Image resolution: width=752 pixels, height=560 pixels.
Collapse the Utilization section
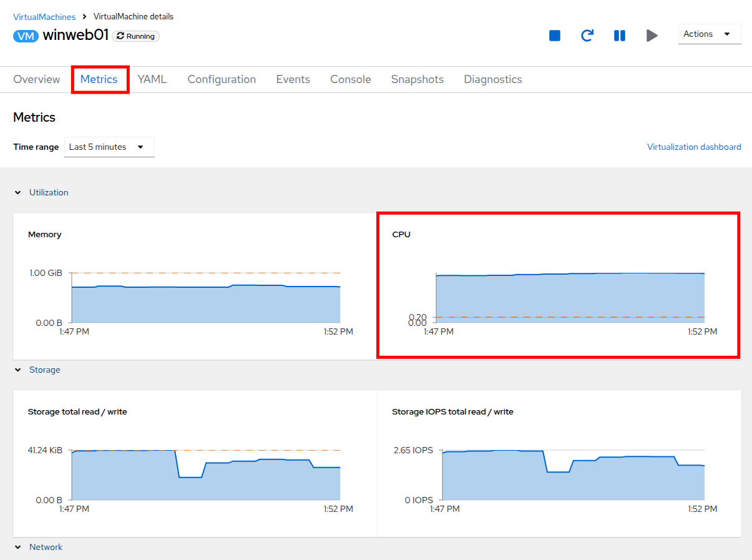tap(18, 193)
